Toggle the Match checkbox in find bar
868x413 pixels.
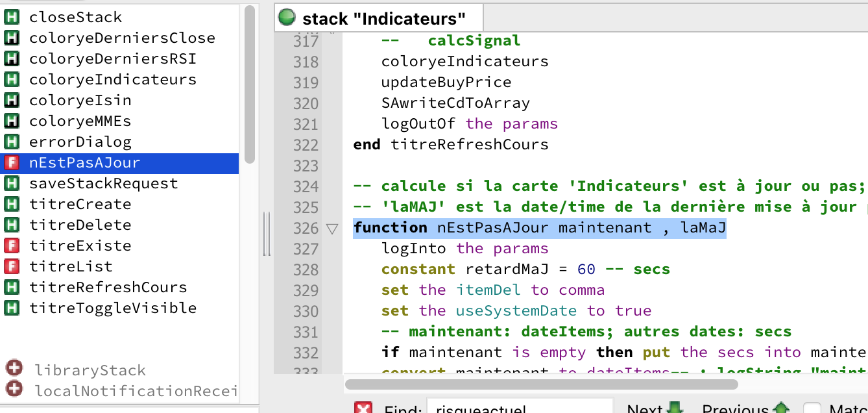[x=812, y=408]
